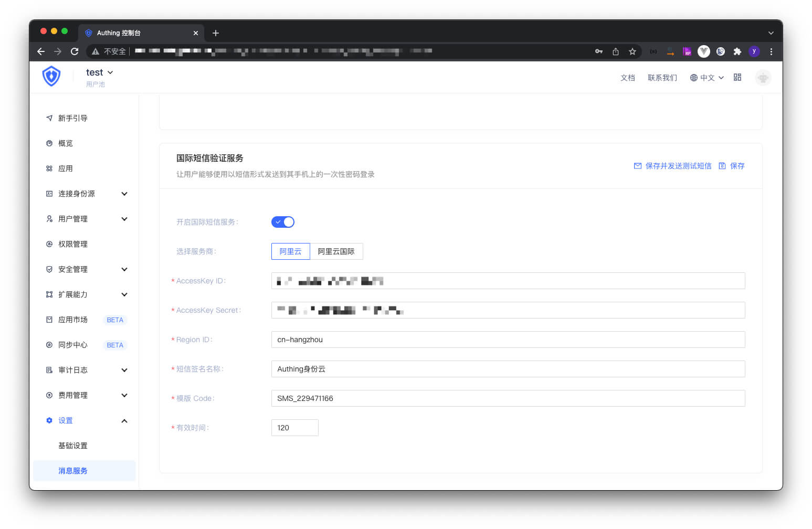Open the 中文 language dropdown
This screenshot has height=529, width=812.
click(707, 78)
